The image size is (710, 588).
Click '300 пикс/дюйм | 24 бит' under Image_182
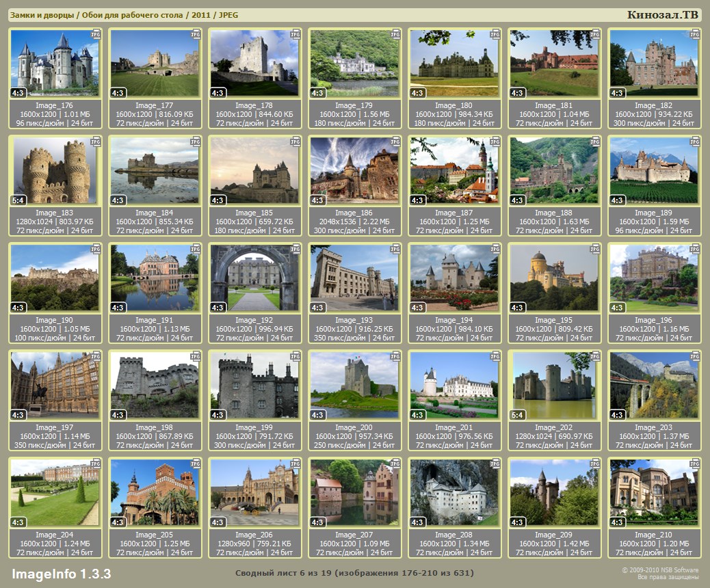pos(653,123)
